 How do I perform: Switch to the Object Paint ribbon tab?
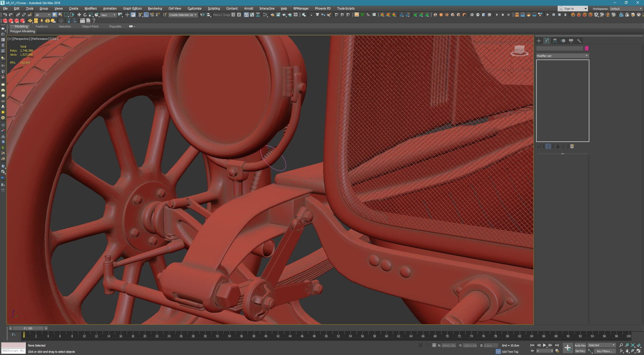(90, 27)
